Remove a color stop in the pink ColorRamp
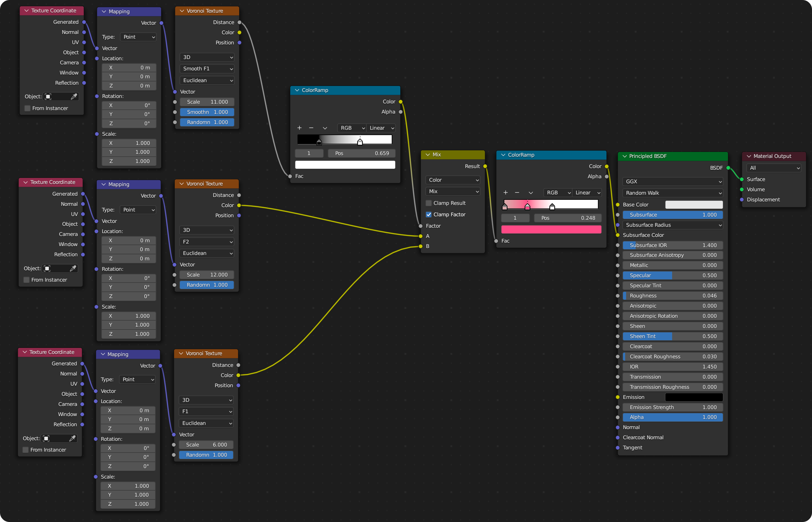 point(517,192)
